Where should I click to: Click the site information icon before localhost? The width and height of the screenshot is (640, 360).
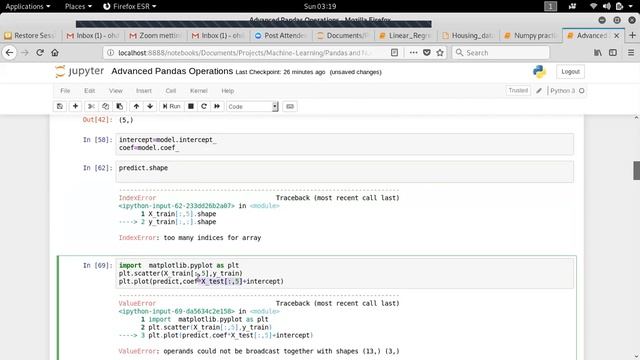point(110,53)
